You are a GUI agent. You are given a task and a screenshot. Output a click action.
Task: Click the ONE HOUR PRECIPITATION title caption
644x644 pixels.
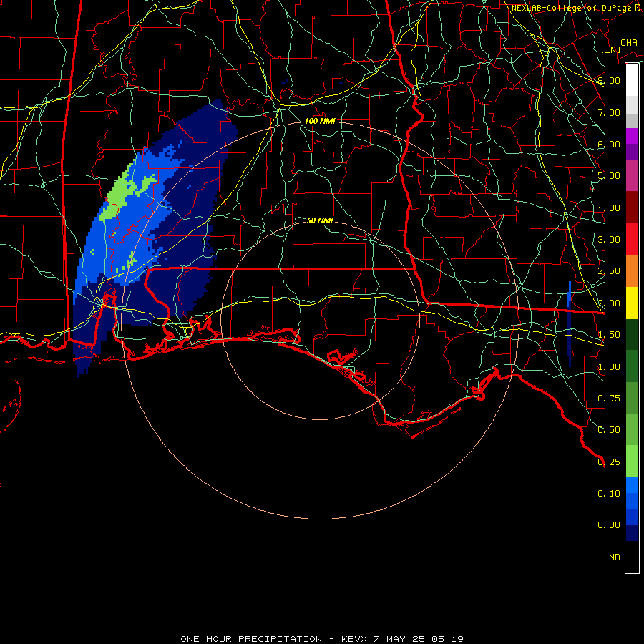click(322, 639)
